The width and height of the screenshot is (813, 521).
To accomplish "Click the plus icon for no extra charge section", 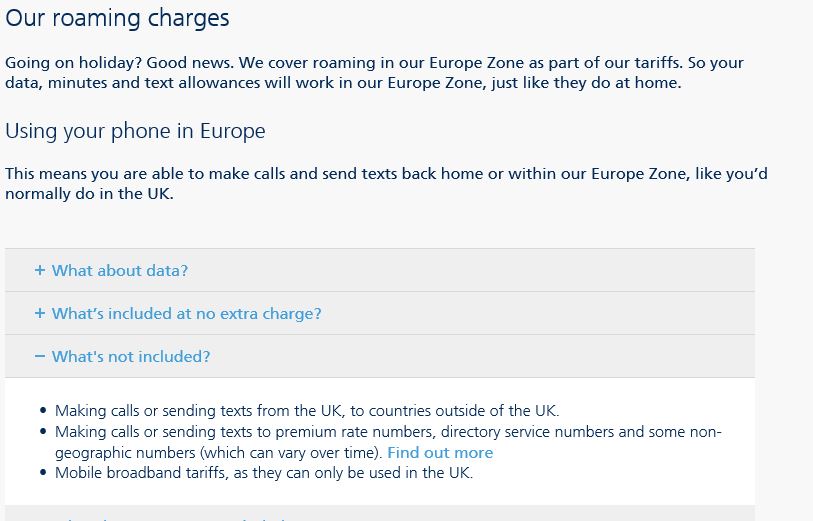I will [x=40, y=313].
